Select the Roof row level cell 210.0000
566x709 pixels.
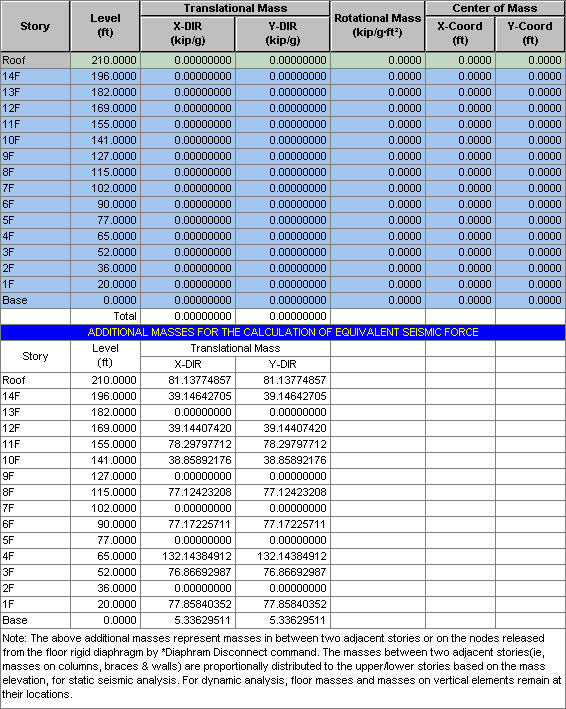[x=105, y=60]
